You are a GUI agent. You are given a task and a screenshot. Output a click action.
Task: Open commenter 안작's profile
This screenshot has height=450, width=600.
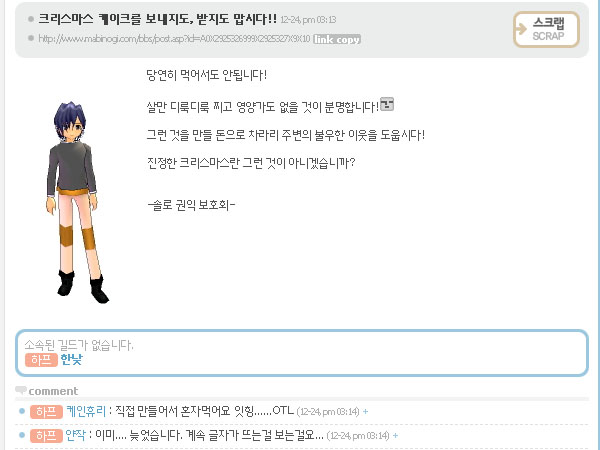pyautogui.click(x=75, y=435)
